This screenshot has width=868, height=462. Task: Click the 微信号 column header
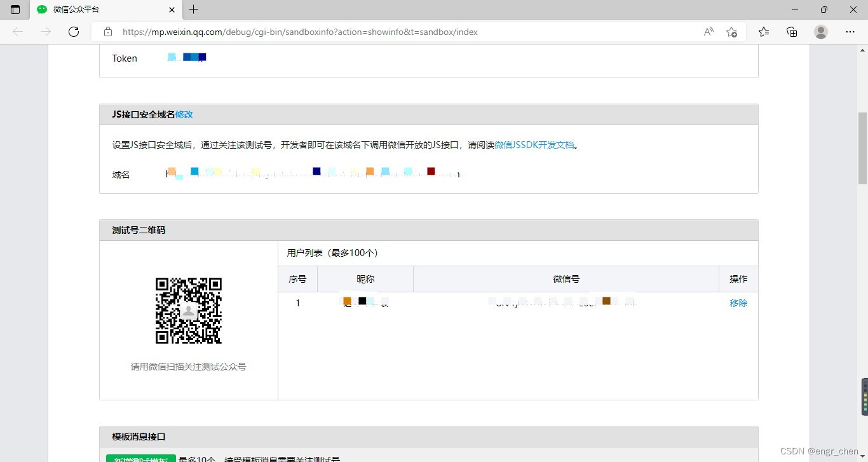(566, 279)
